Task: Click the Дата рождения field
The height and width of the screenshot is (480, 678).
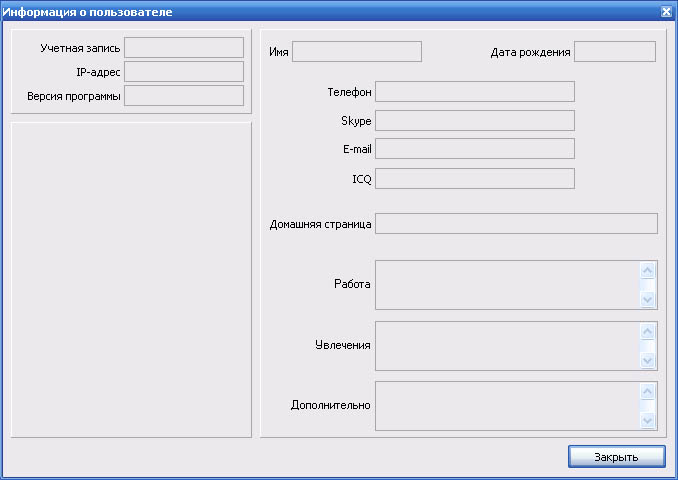Action: (x=614, y=52)
